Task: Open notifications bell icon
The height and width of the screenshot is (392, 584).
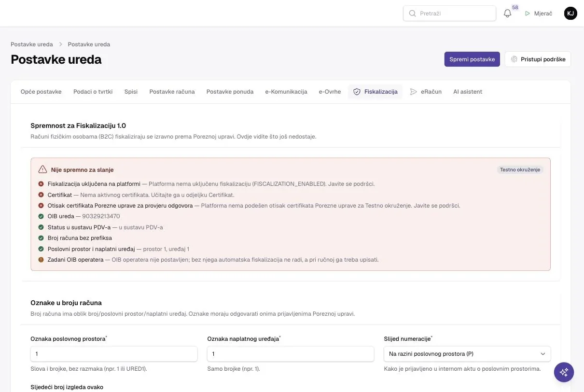Action: [507, 14]
